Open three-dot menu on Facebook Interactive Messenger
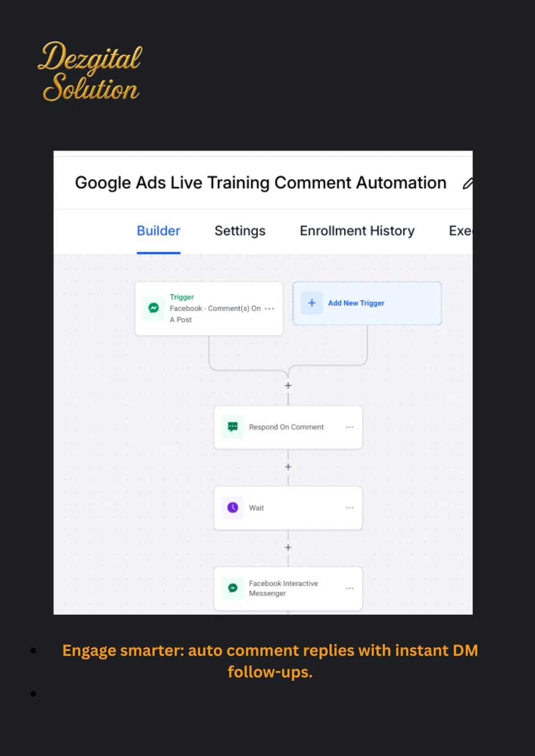 coord(350,588)
